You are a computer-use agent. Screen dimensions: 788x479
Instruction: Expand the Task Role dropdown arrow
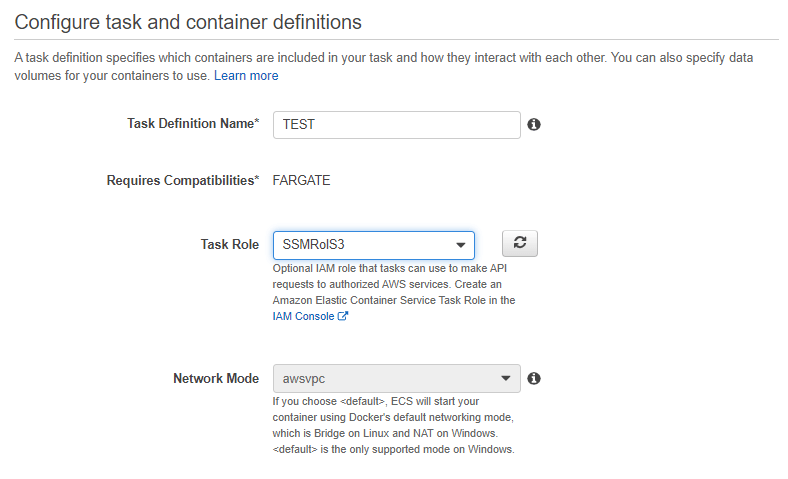pos(460,245)
